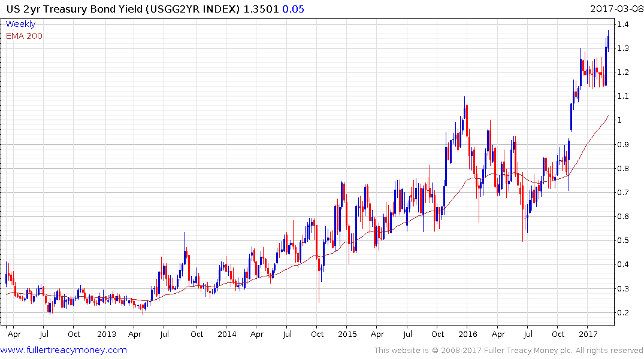The image size is (644, 359).
Task: Click the 'Oct' label just before '2017'
Action: [x=558, y=334]
